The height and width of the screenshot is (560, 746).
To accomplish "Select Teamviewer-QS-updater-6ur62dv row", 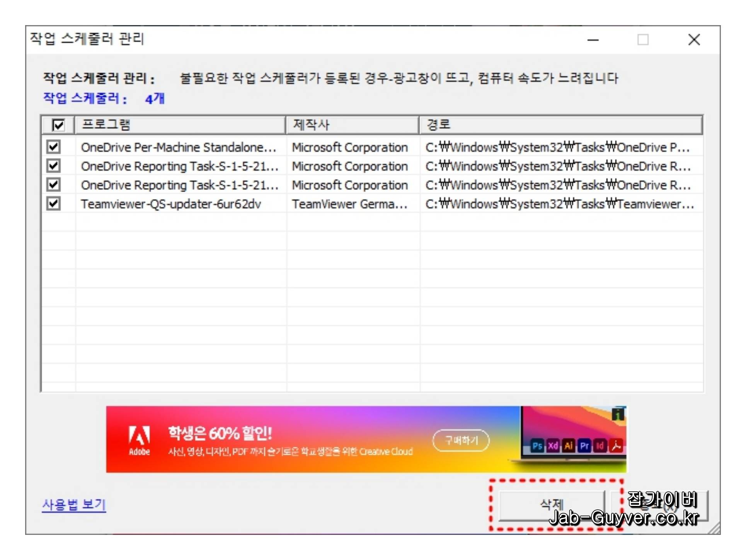I will 171,204.
